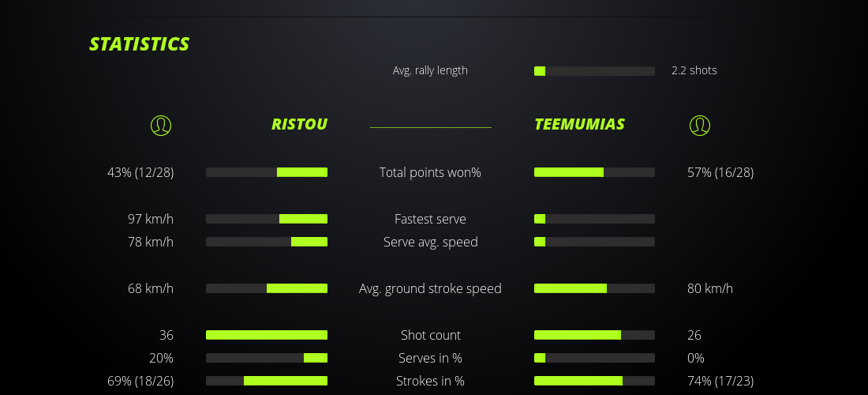
Task: Open the TEEMUMIAS player name
Action: tap(579, 124)
